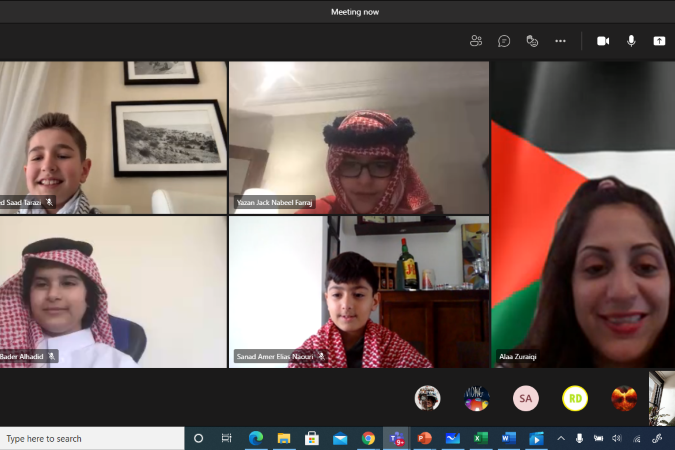This screenshot has width=675, height=450.
Task: Open the More actions ellipsis menu
Action: 560,41
